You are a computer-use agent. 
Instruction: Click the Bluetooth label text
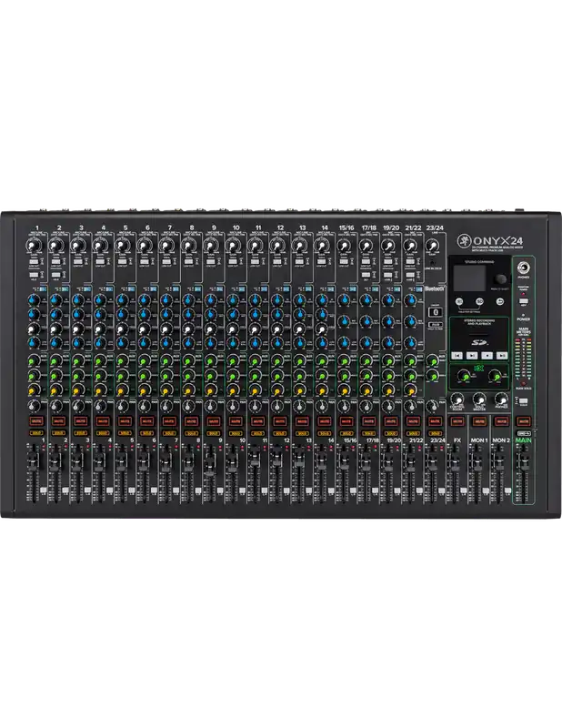coord(435,288)
